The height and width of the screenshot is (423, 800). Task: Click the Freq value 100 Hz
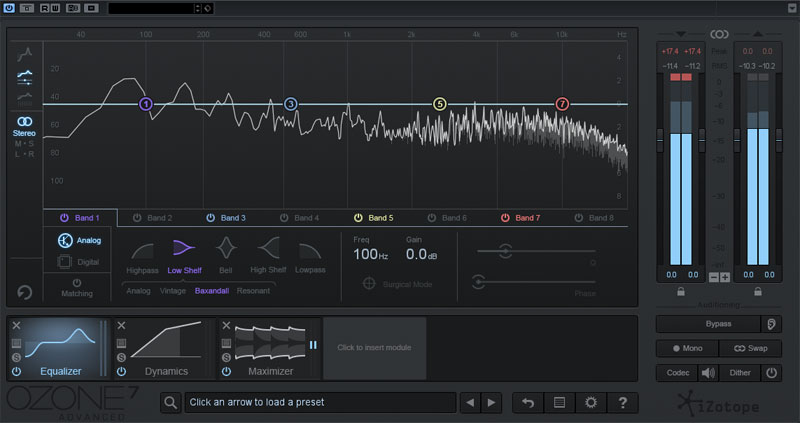click(370, 254)
